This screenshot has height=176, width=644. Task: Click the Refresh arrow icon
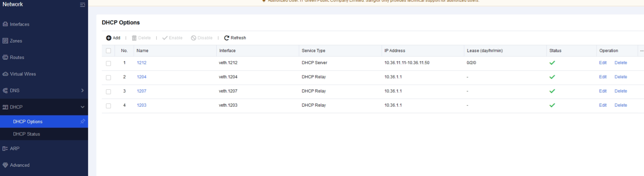pyautogui.click(x=227, y=38)
